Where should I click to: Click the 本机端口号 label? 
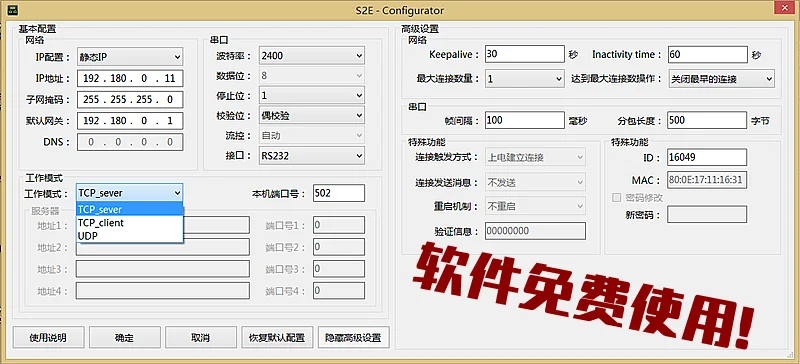click(x=279, y=194)
